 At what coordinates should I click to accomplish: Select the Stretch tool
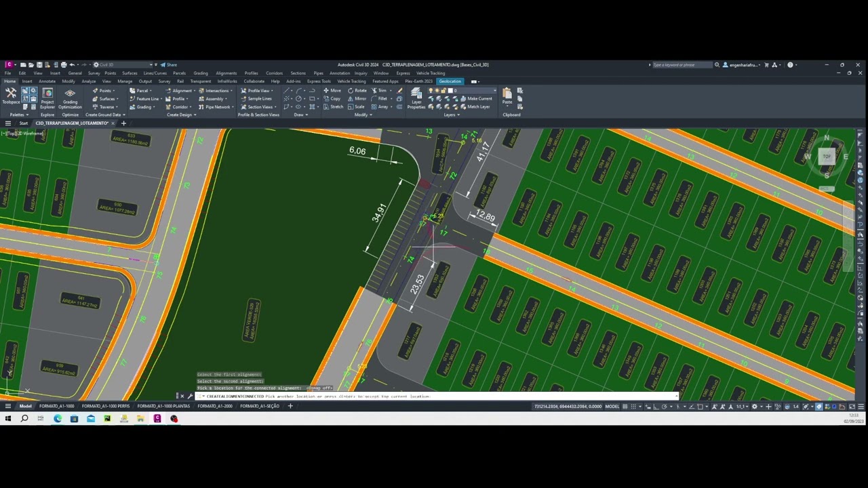click(x=333, y=106)
